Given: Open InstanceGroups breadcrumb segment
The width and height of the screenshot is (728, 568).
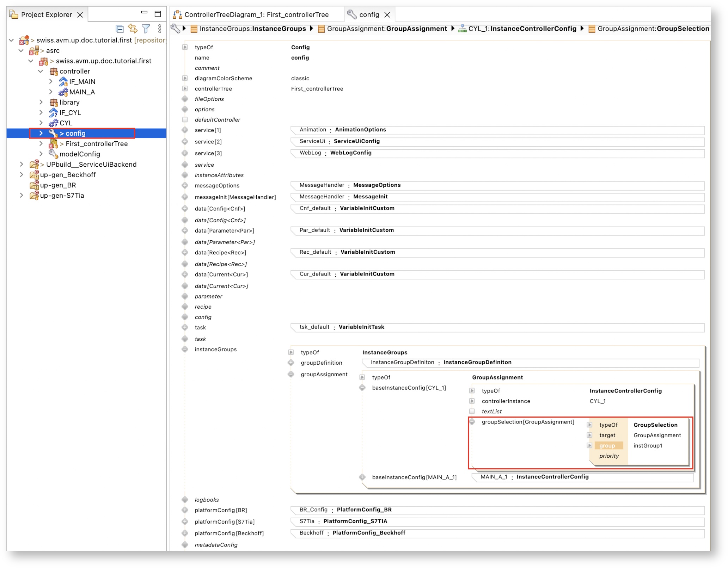Looking at the screenshot, I should pos(249,29).
